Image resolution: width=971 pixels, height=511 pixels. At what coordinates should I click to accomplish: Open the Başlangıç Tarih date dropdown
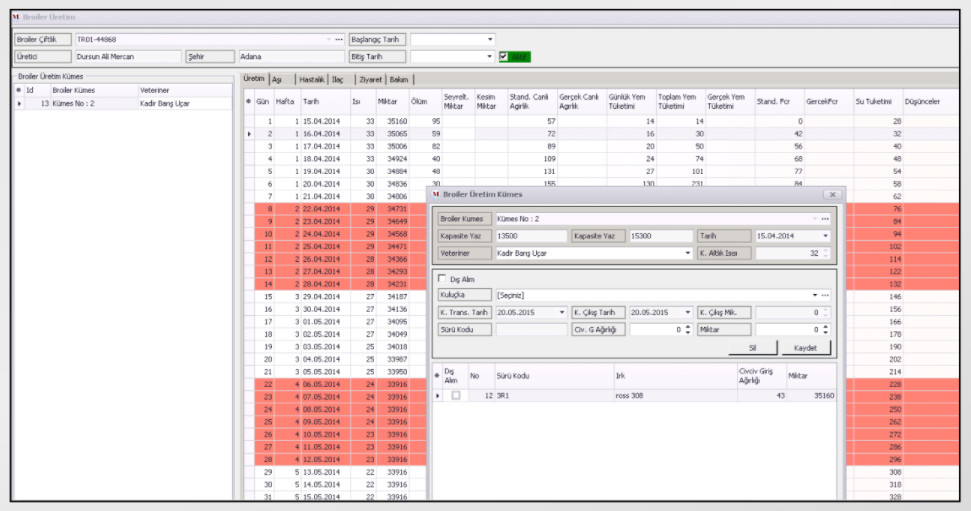(490, 40)
